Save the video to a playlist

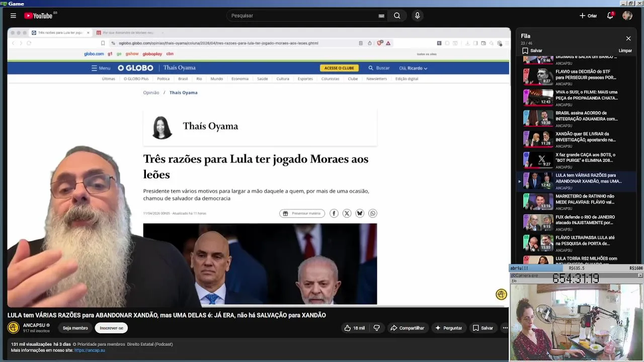[x=482, y=328]
